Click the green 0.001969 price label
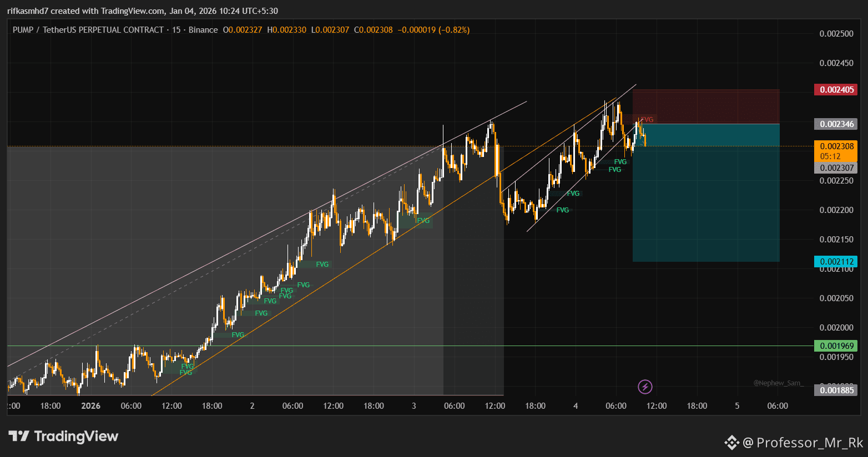Screen dimensions: 868x457 (x=835, y=346)
